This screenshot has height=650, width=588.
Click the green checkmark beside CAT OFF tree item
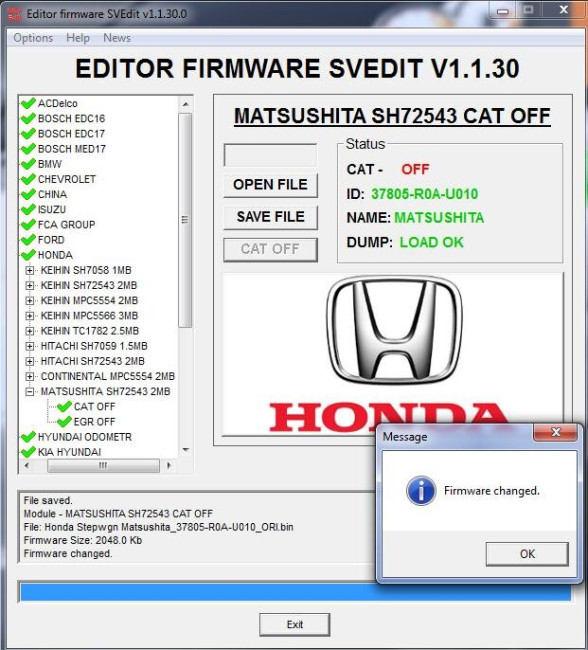(x=64, y=407)
